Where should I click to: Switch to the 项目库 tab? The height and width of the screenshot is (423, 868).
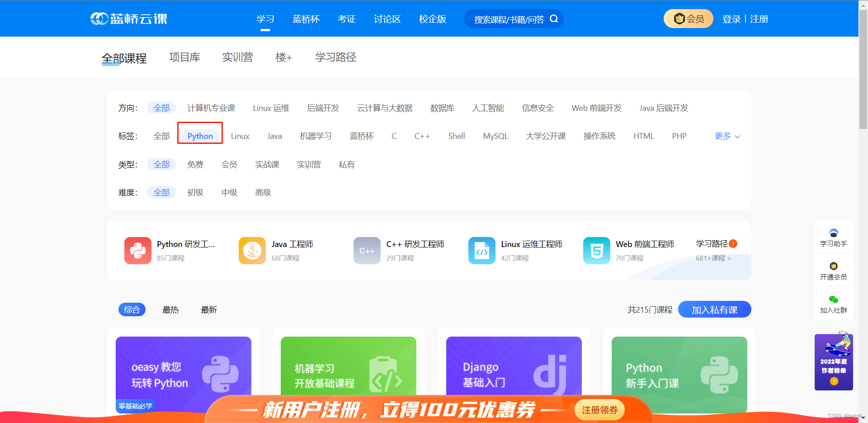pyautogui.click(x=184, y=57)
